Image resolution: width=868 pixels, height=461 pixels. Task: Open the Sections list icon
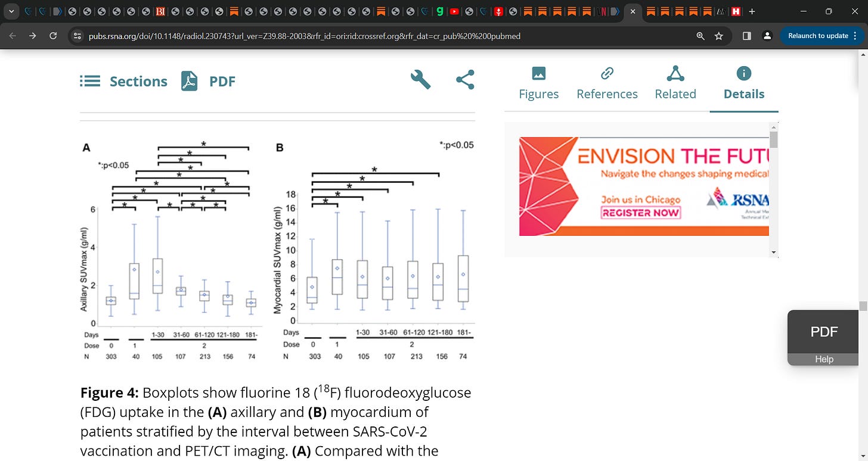coord(90,81)
